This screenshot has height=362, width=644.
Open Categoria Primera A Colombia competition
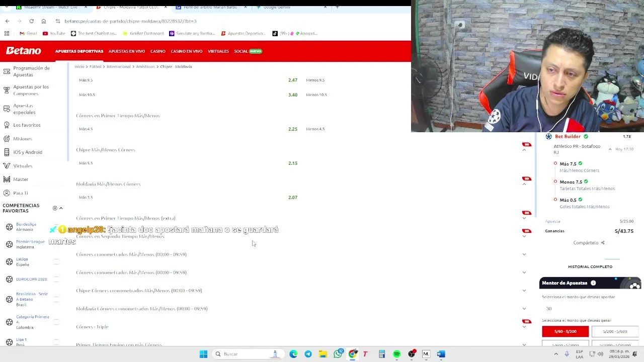click(x=32, y=322)
